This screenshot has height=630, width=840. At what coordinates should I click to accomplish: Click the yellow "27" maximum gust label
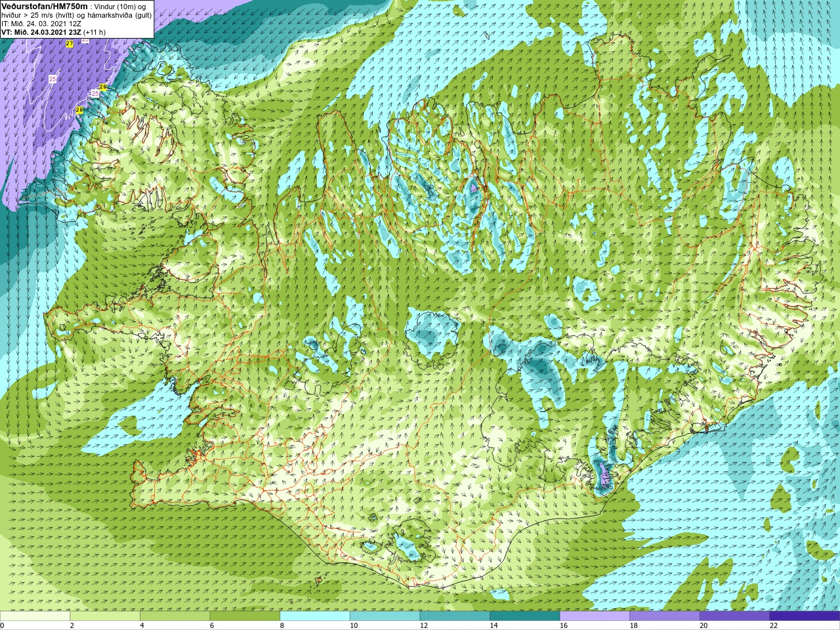70,43
